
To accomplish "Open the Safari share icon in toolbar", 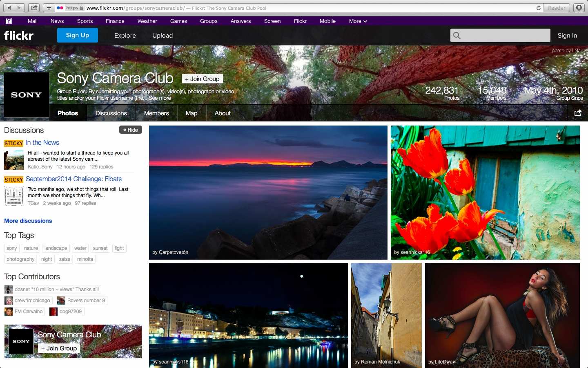I will tap(34, 8).
